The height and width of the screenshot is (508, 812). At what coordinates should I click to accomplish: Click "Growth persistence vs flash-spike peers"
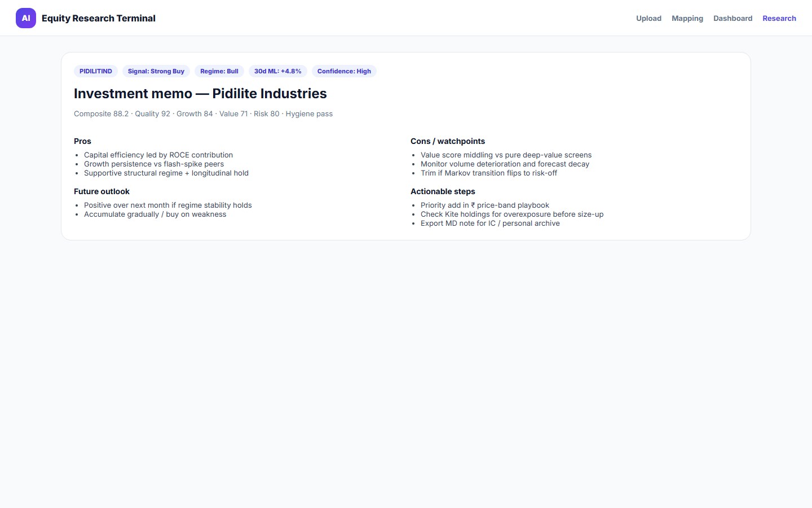coord(154,164)
